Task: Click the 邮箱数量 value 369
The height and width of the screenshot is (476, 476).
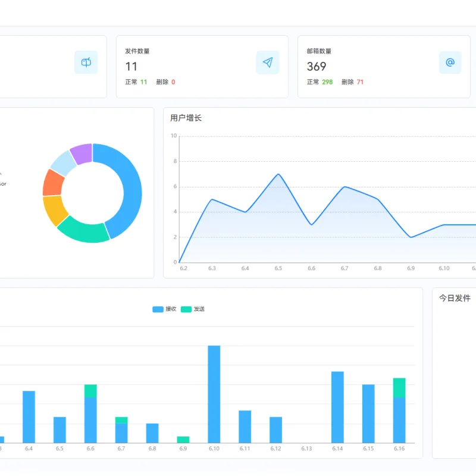Action: click(x=317, y=67)
